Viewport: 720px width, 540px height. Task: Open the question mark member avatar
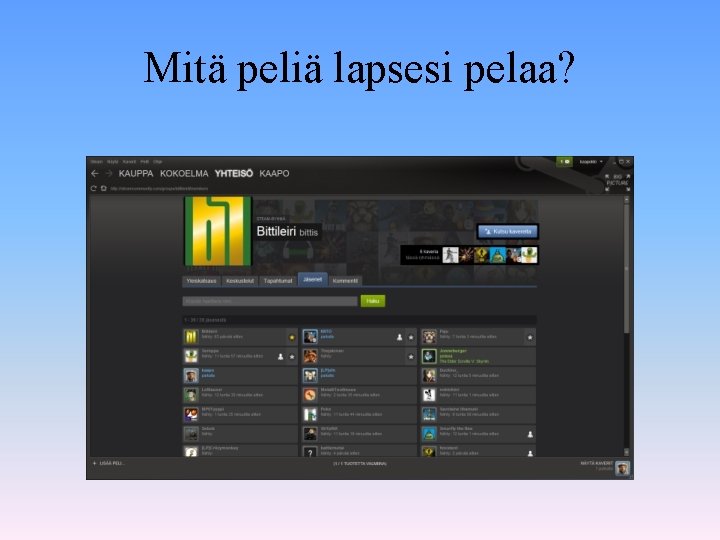[x=310, y=452]
